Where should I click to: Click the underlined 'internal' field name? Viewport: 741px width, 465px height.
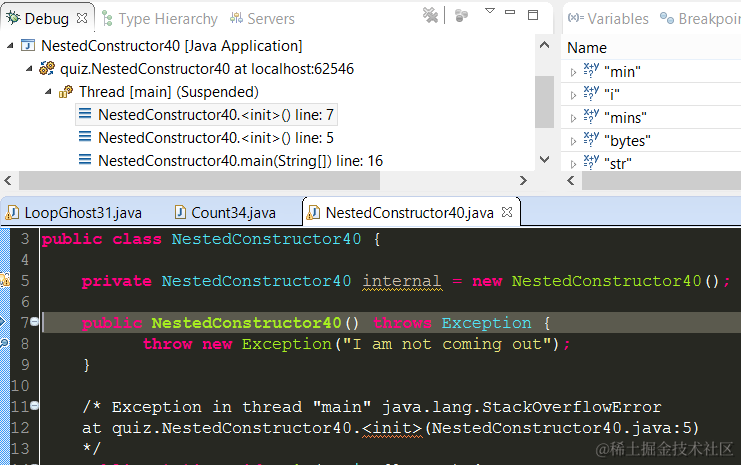pos(402,281)
